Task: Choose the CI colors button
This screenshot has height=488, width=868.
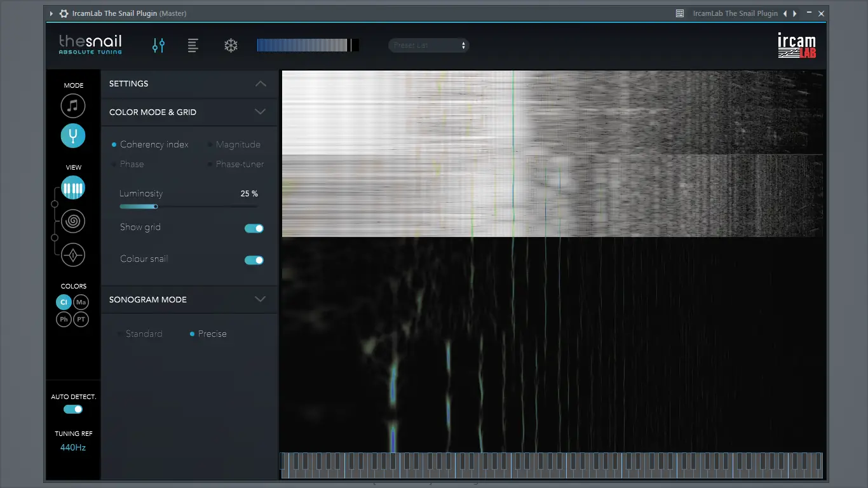Action: tap(64, 302)
